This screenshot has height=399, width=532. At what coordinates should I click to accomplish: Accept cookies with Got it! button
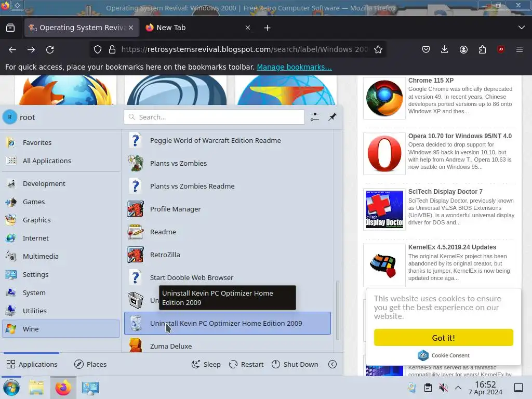pos(444,338)
